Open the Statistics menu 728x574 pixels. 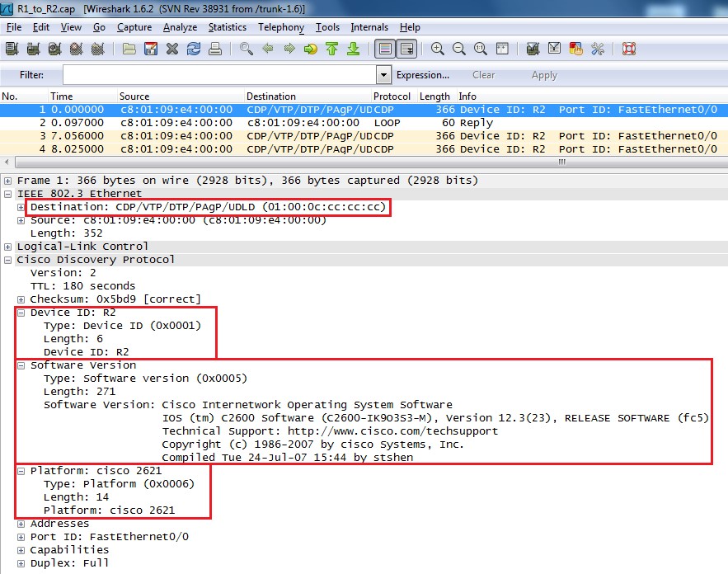coord(228,27)
